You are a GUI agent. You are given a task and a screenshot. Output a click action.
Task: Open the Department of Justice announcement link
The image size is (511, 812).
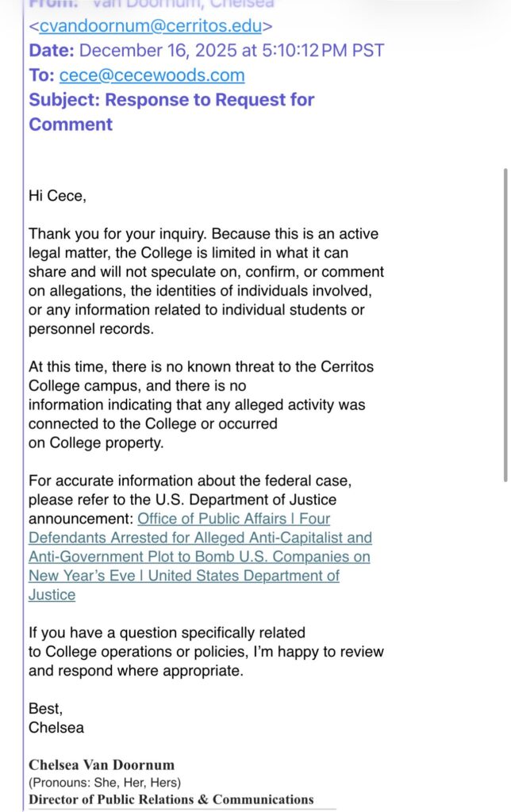point(199,557)
